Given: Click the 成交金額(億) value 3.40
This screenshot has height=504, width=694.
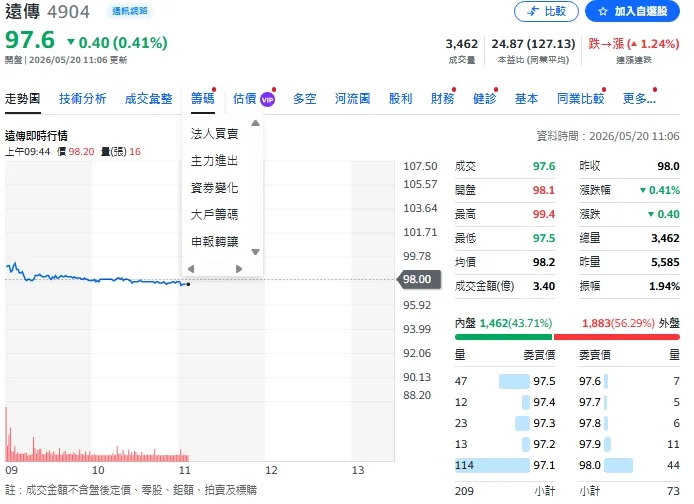Looking at the screenshot, I should click(544, 286).
